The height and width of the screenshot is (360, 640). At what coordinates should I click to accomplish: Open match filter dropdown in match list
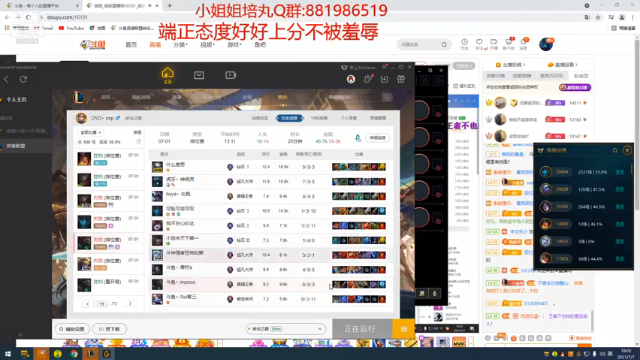click(x=91, y=132)
